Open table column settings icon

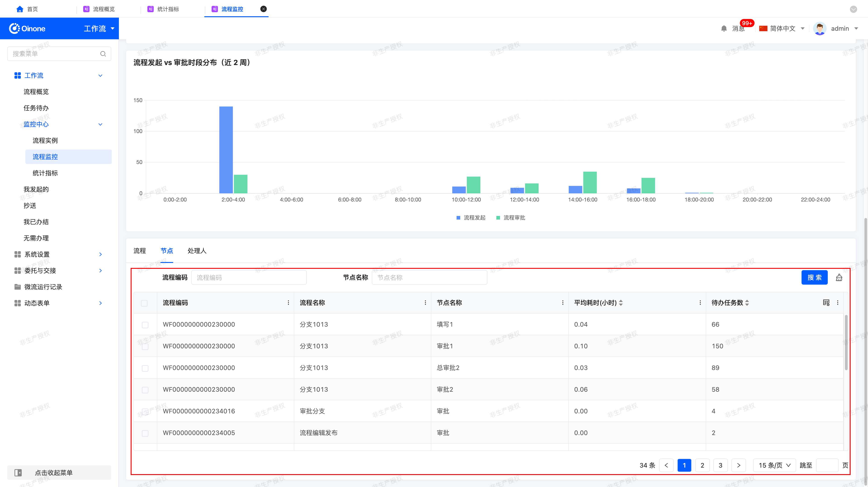point(826,302)
